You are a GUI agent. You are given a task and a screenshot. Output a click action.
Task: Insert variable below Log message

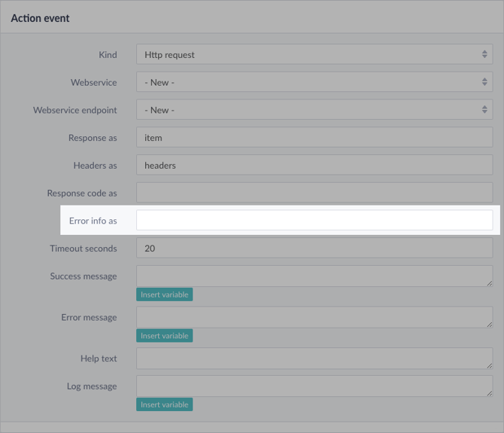(x=164, y=404)
